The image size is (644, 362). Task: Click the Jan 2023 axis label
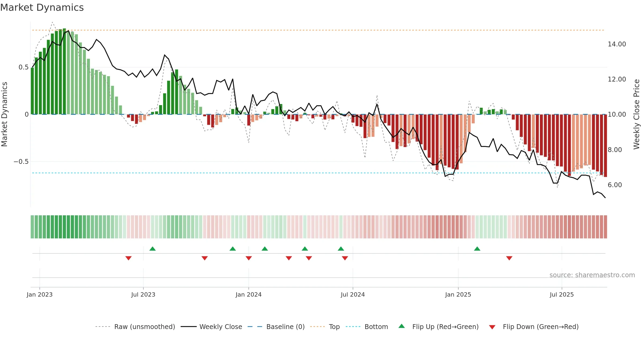click(x=40, y=295)
